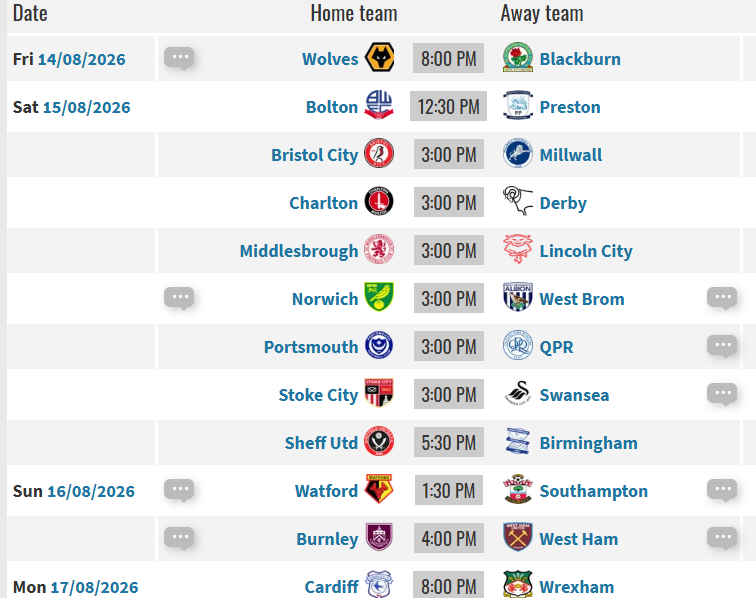Click the 12:30 PM kickoff time box
Screen dimensions: 756x598
(448, 106)
